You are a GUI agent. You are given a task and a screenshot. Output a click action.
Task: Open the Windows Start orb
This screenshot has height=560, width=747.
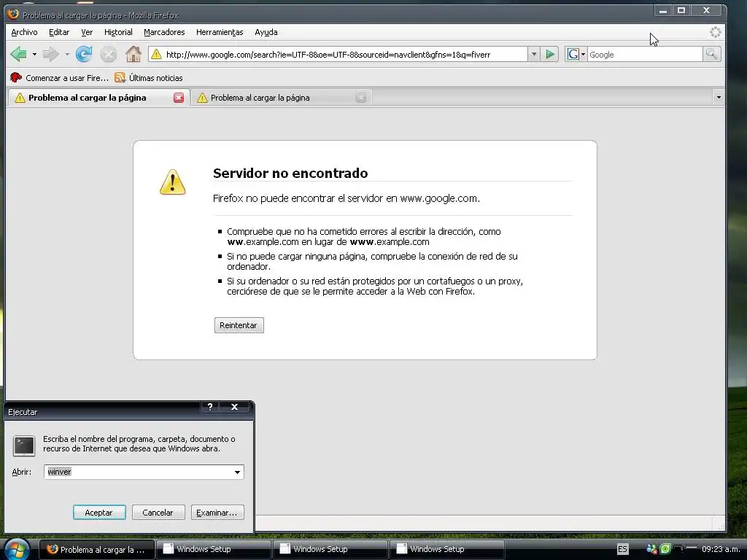point(17,549)
